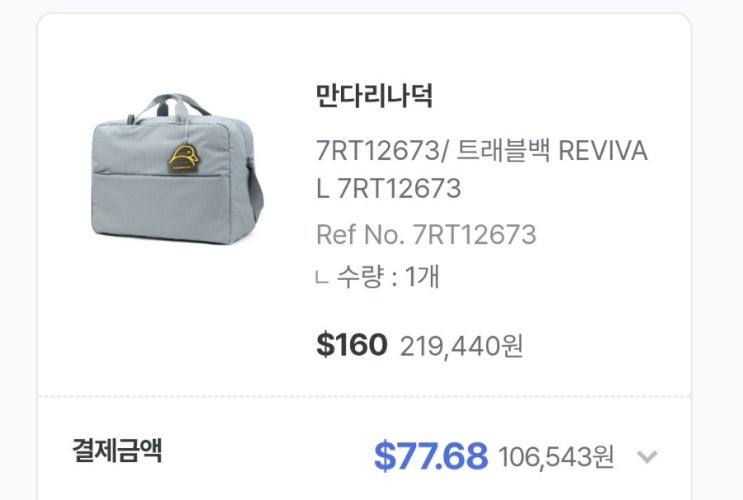743x500 pixels.
Task: Select the 결제금액 label
Action: tap(117, 450)
